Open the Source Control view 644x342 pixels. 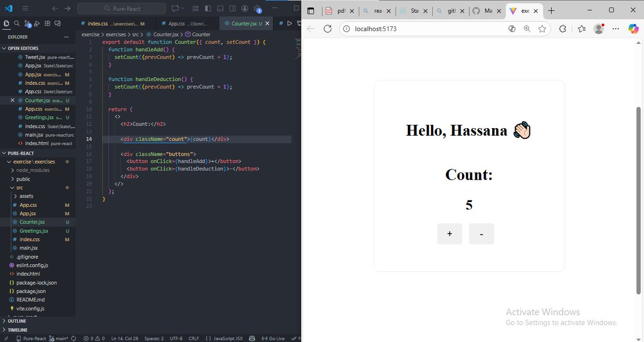(27, 23)
